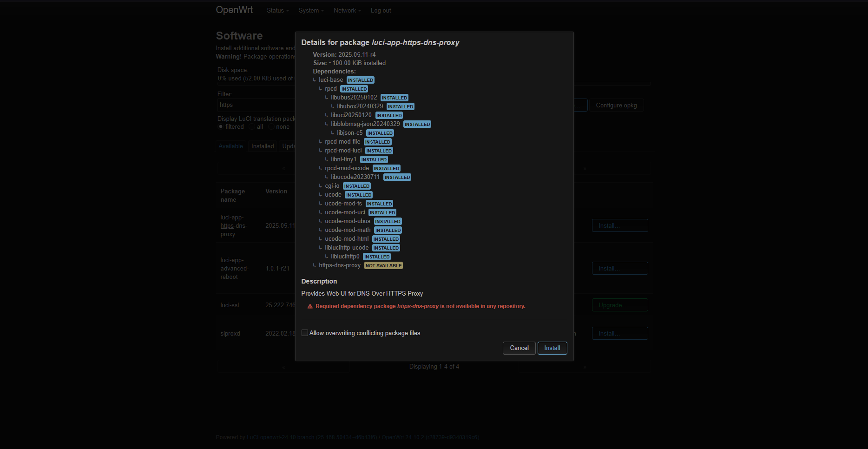Click the rpcd-mod-ucode dependency entry
868x449 pixels.
click(x=347, y=168)
